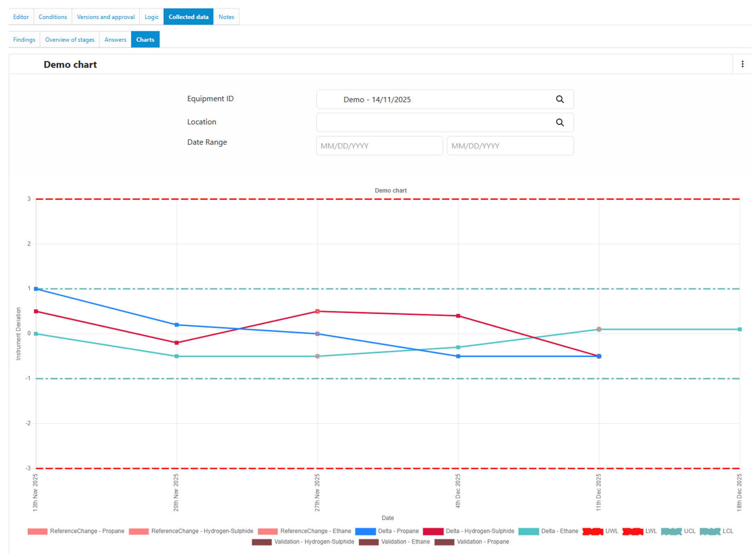Click the 'Demo chart' panel heading
This screenshot has width=756, height=559.
pos(70,65)
